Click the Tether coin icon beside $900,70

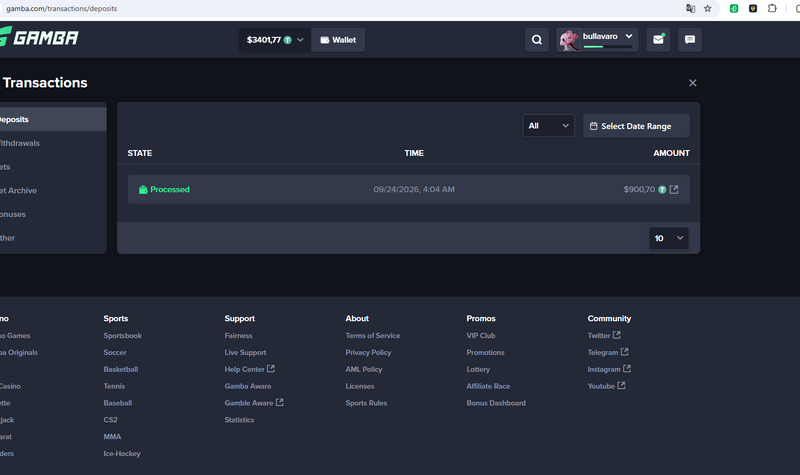pos(662,189)
